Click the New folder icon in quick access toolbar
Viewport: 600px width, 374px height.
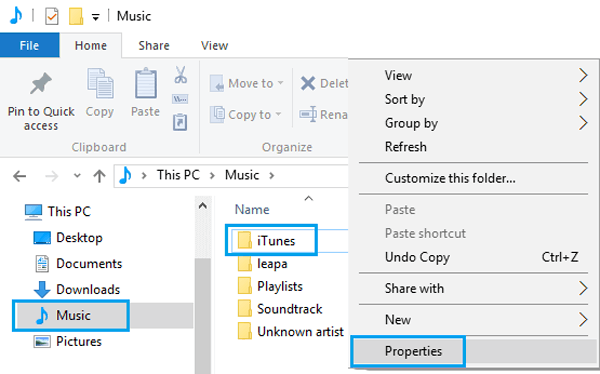point(76,16)
